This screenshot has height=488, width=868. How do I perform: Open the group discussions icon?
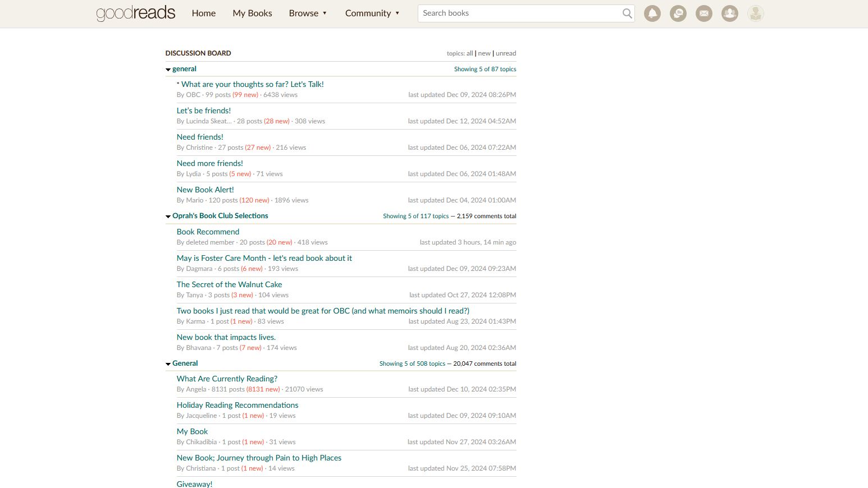pos(678,13)
